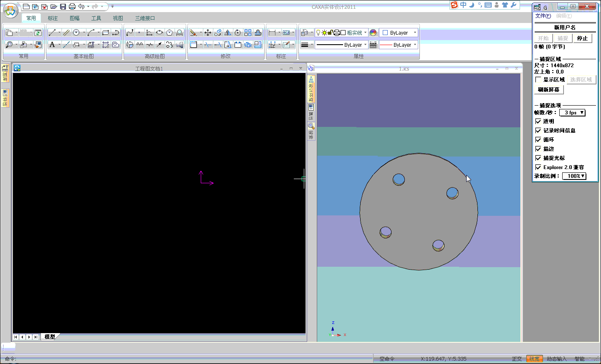Click the New document icon
Image resolution: width=601 pixels, height=364 pixels.
coord(26,7)
